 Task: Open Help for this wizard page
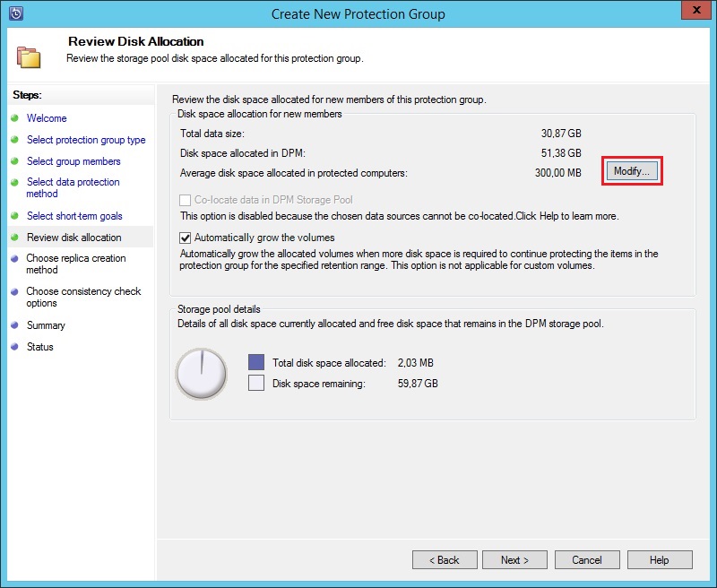(659, 560)
